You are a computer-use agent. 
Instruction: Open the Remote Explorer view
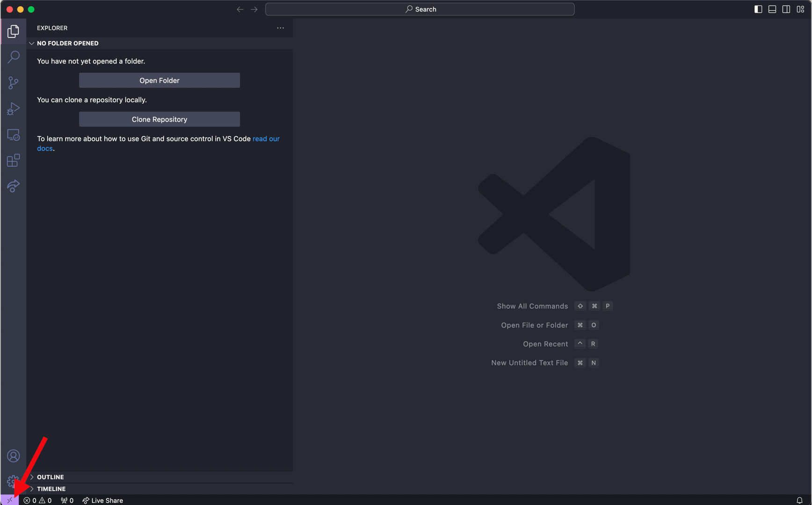[13, 135]
